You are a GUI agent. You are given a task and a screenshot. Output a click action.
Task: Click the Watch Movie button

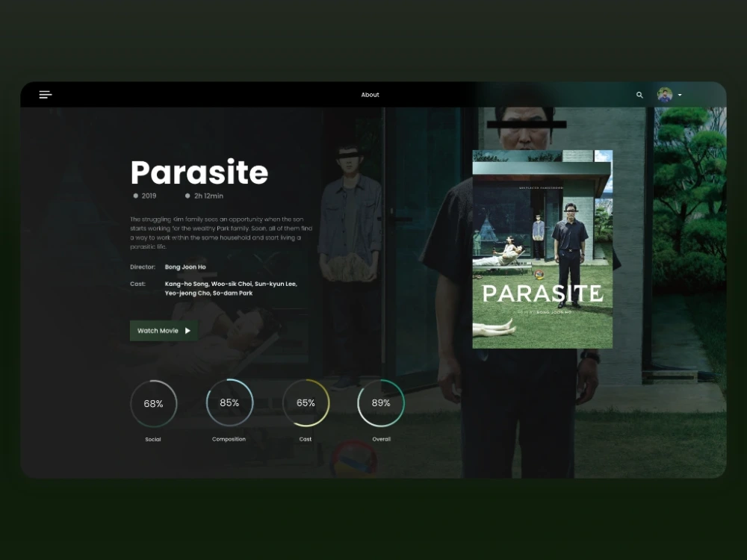[164, 331]
